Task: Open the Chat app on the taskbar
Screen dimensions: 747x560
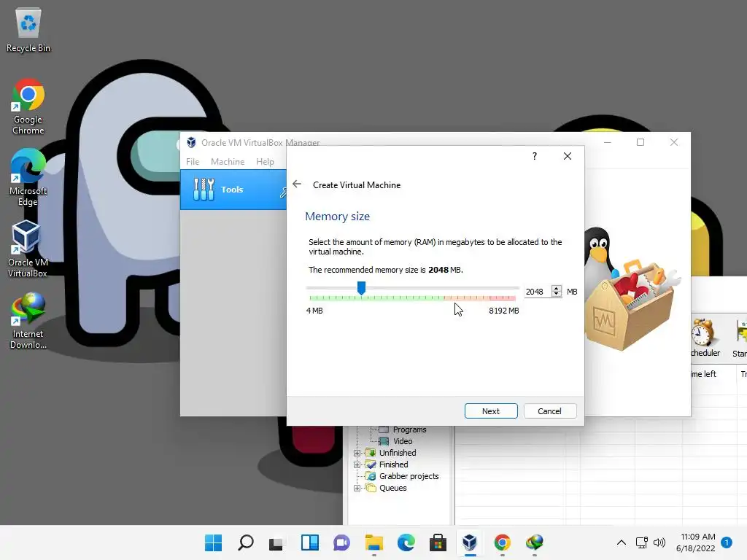Action: click(341, 542)
